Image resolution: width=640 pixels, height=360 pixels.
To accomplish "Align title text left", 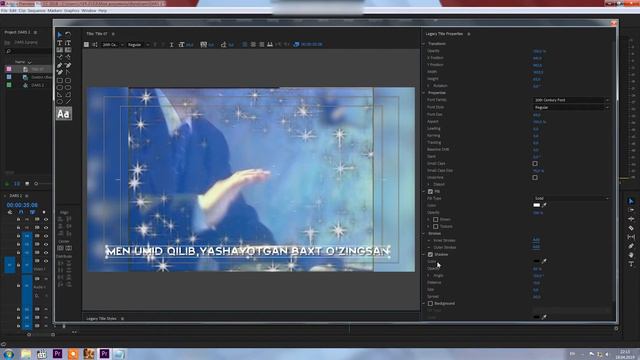I will tap(244, 44).
